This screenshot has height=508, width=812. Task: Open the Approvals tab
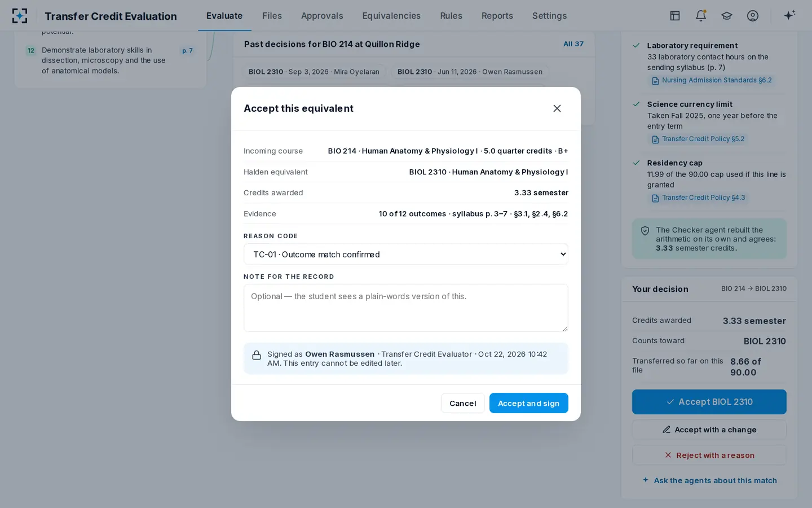322,16
